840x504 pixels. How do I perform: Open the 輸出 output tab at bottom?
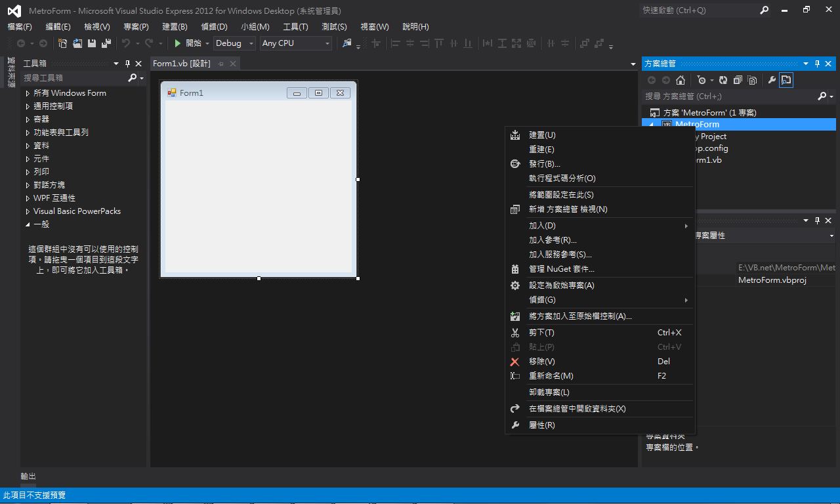[28, 476]
